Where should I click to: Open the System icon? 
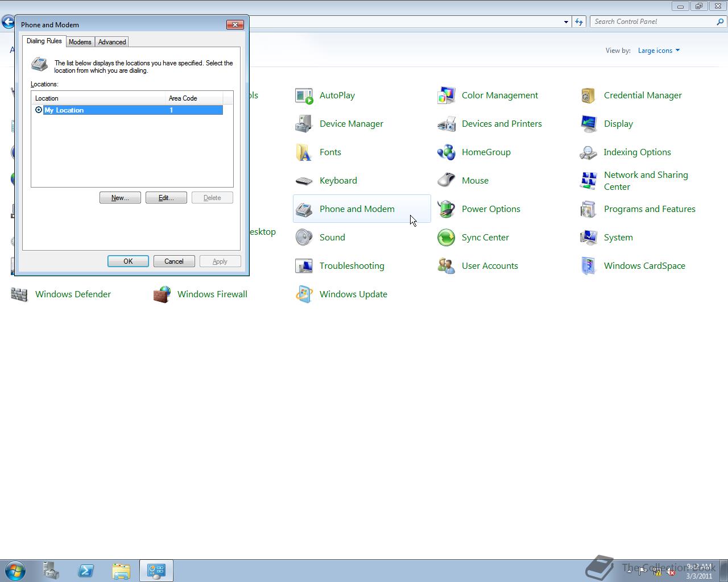tap(588, 238)
